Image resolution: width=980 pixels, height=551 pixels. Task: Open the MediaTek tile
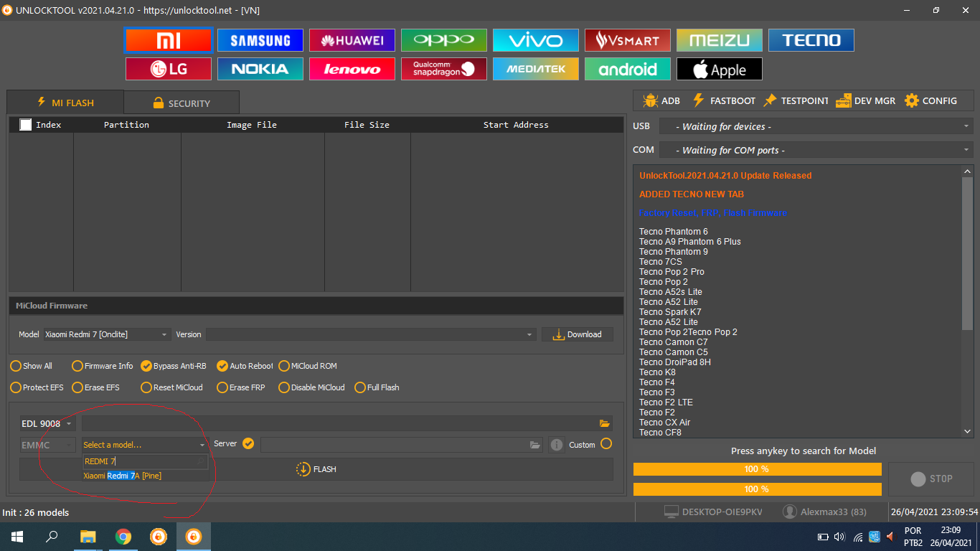[536, 69]
